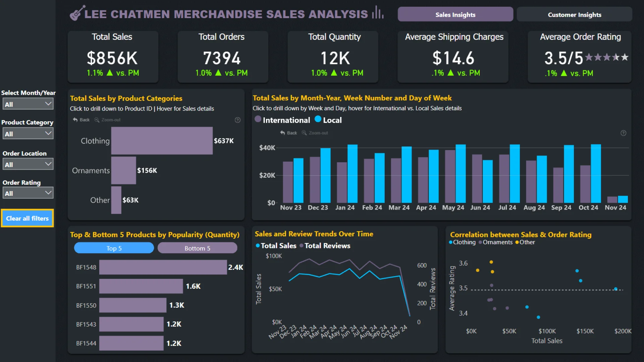Open the Select Month/Year dropdown
The image size is (644, 362).
pyautogui.click(x=28, y=104)
